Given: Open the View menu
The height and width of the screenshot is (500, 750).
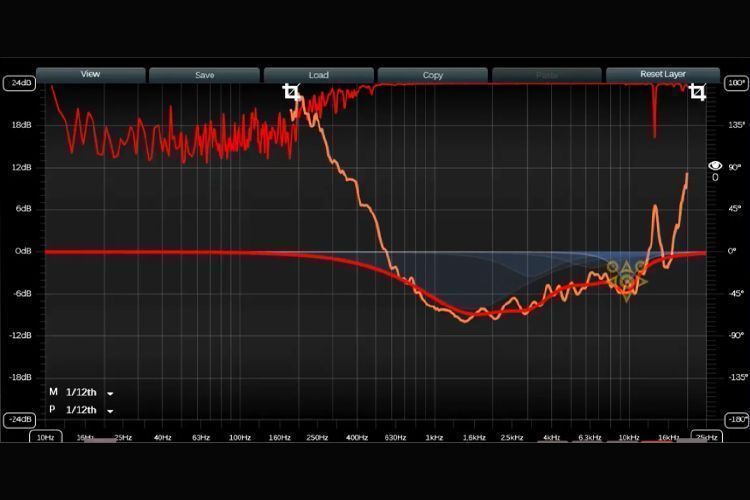Looking at the screenshot, I should (90, 75).
